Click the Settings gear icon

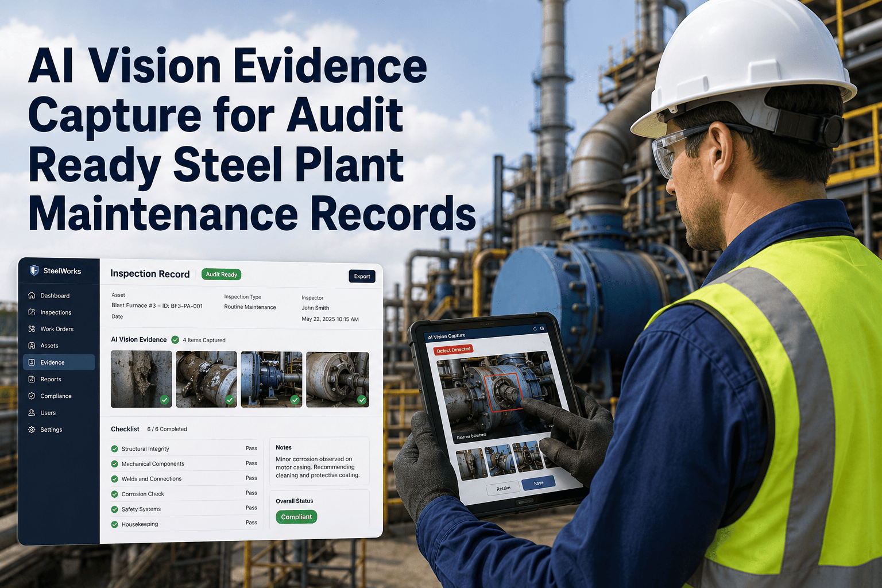point(32,430)
